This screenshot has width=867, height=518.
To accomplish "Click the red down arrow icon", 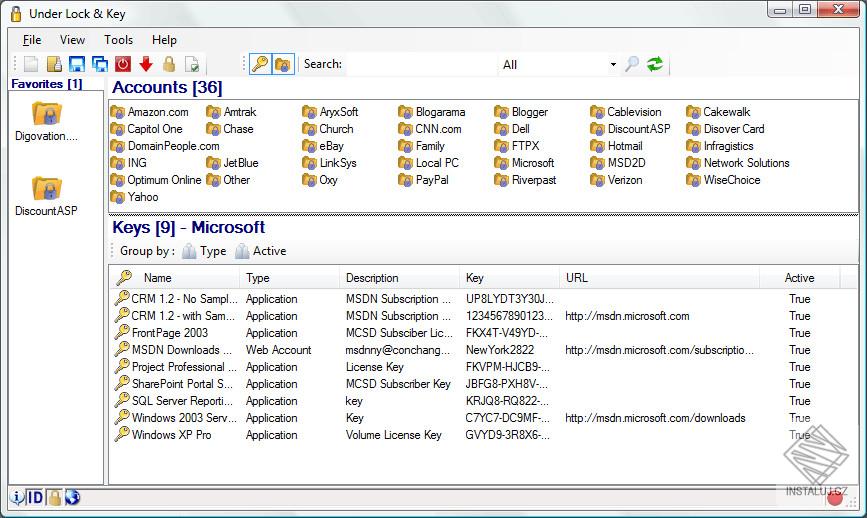I will (x=146, y=64).
